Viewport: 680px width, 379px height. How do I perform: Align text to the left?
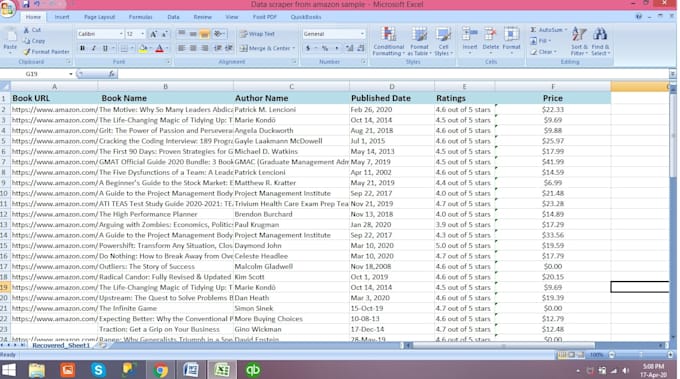tap(181, 48)
